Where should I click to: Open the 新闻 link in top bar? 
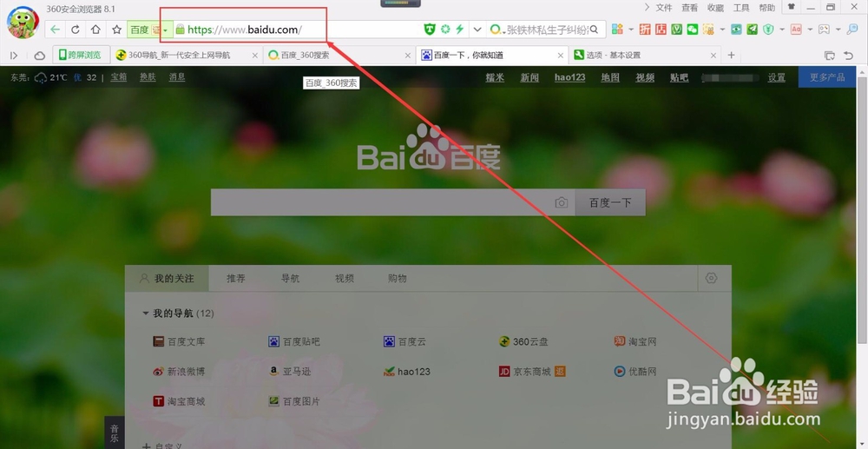tap(529, 77)
